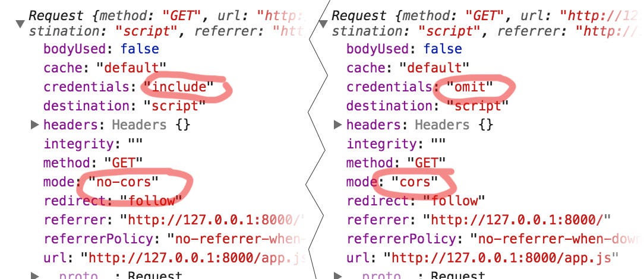644x279 pixels.
Task: Collapse the left Request object triangle
Action: 21,24
